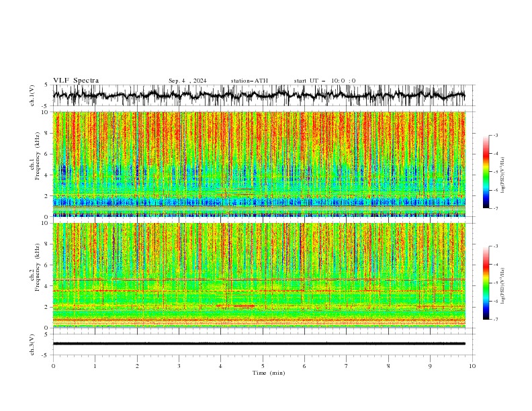Click the ch.2 PSD color bar
The height and width of the screenshot is (411, 532).
[486, 283]
